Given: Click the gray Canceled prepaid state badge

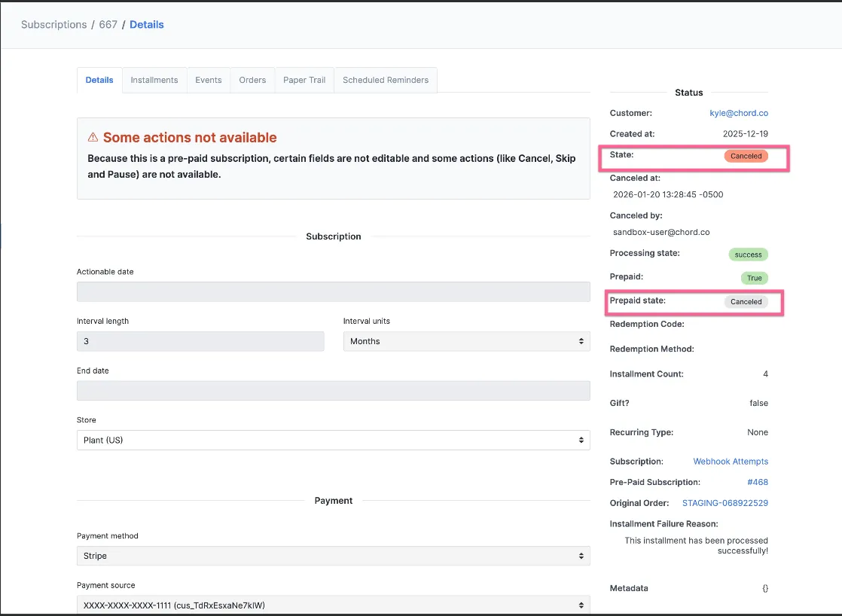Looking at the screenshot, I should click(746, 302).
